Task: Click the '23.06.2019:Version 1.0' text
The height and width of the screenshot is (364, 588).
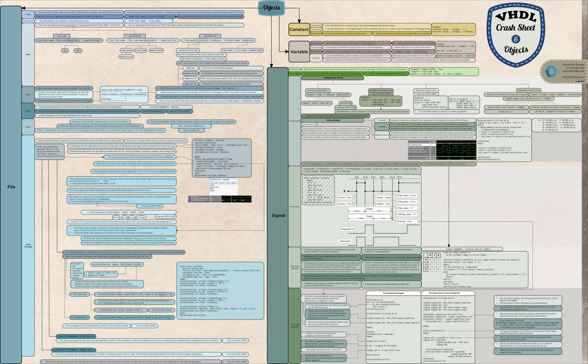Action: click(x=573, y=77)
